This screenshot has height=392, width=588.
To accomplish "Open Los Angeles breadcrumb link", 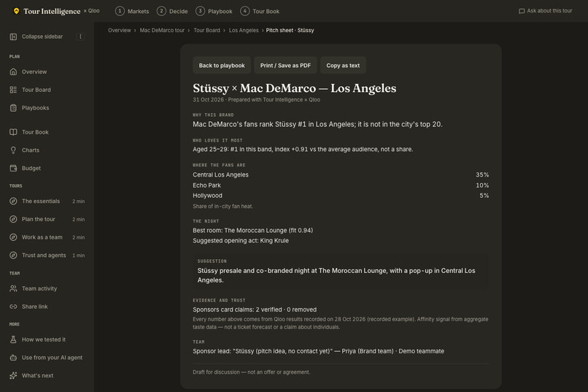I will pyautogui.click(x=244, y=31).
